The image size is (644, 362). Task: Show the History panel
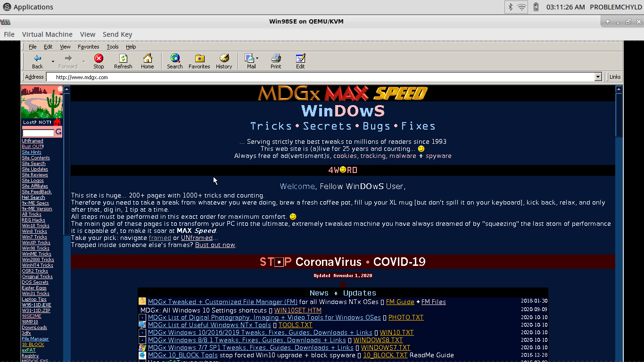click(x=224, y=61)
